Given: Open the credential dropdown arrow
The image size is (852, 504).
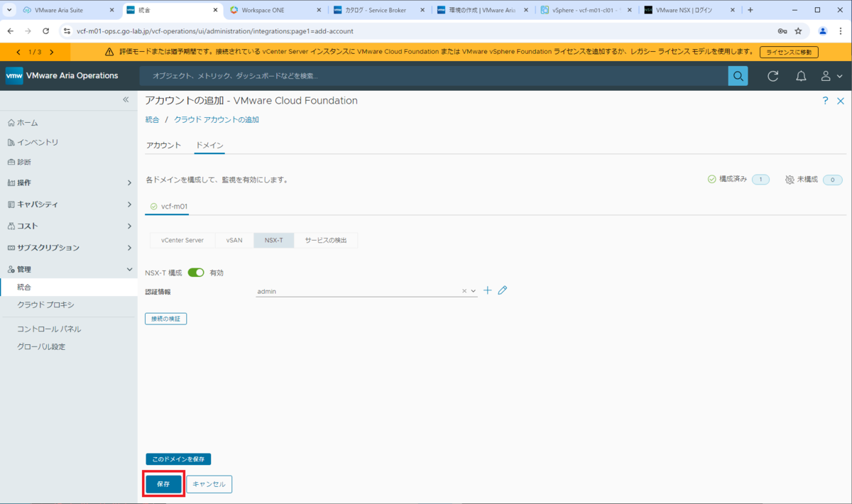Looking at the screenshot, I should (x=474, y=291).
